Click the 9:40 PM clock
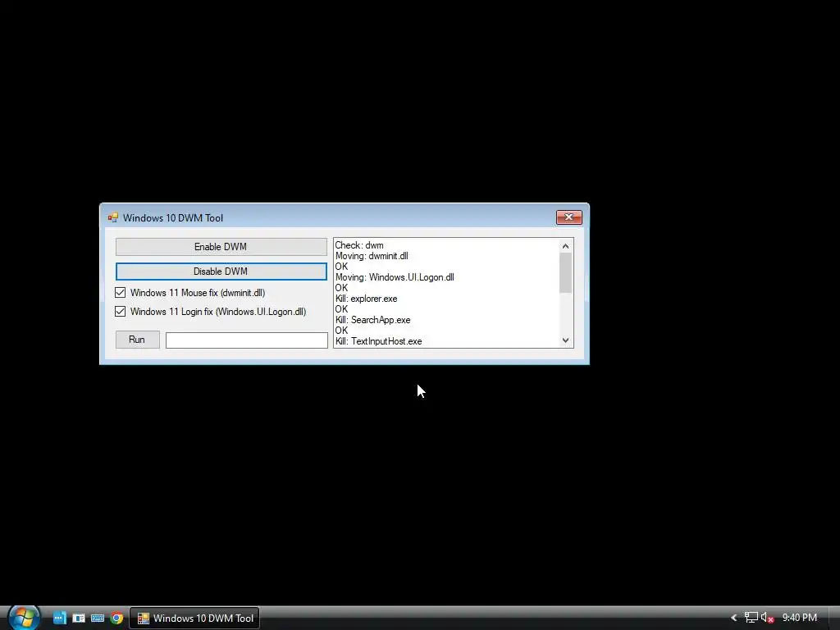 point(799,618)
